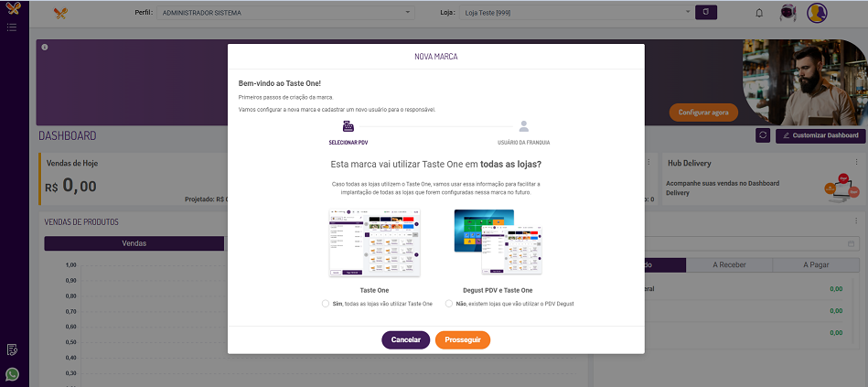The height and width of the screenshot is (387, 868).
Task: Click the USUÁRIO DA FRANQUIA step label
Action: tap(524, 143)
